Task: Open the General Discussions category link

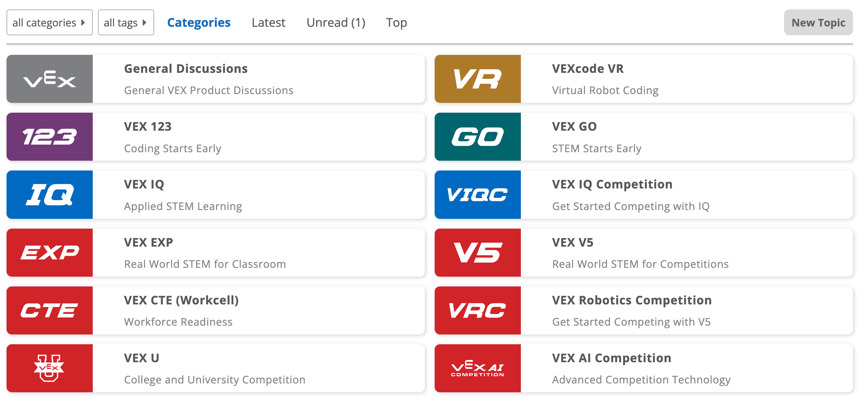Action: tap(186, 68)
